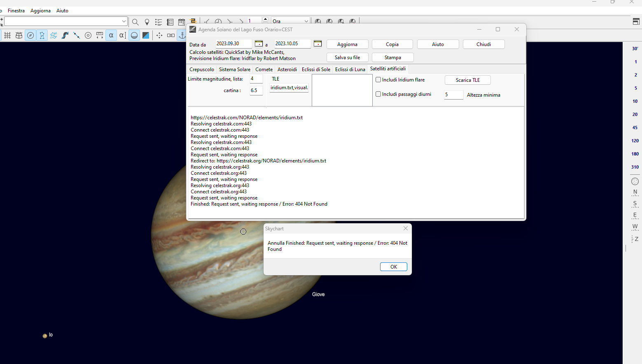Click the anchor lock icon
The width and height of the screenshot is (642, 364).
coord(182,35)
